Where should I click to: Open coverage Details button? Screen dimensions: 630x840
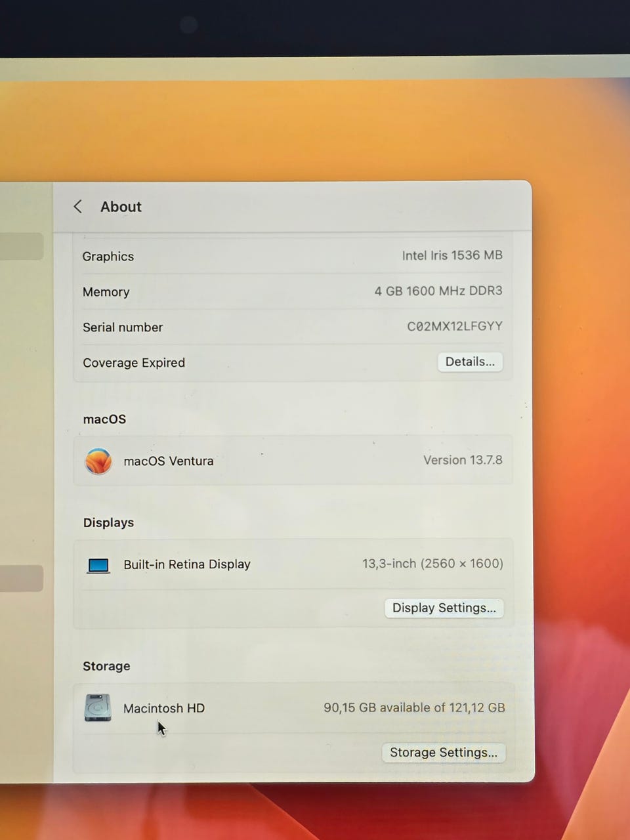coord(470,362)
